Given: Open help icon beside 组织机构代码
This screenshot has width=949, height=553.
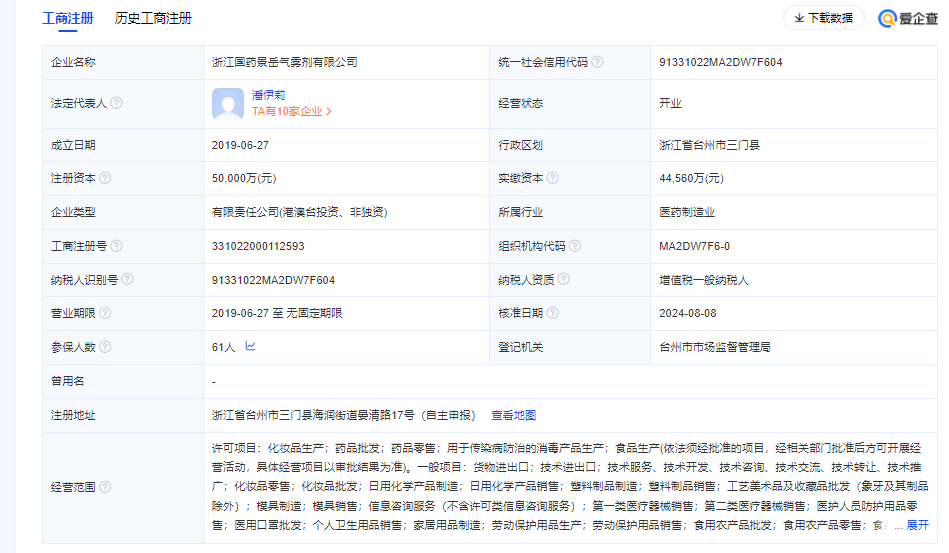Looking at the screenshot, I should click(x=575, y=246).
